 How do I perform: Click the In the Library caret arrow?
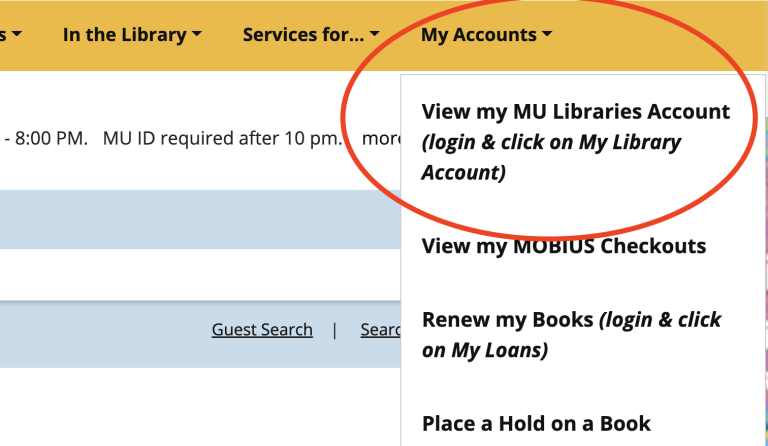pos(197,36)
